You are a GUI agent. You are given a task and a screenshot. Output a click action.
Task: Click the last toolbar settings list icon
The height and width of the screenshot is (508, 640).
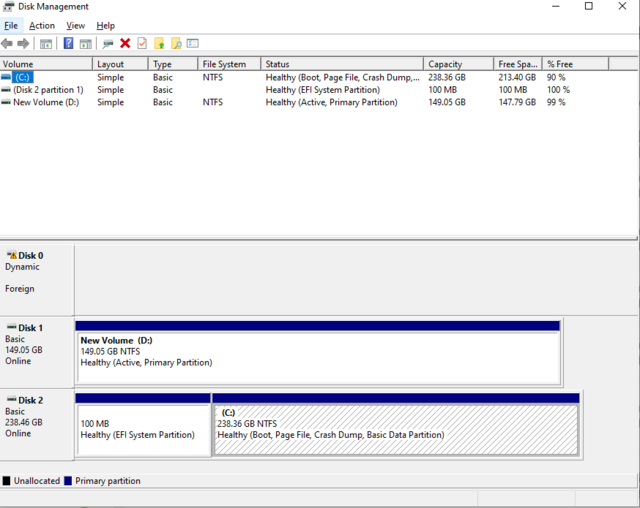tap(193, 44)
